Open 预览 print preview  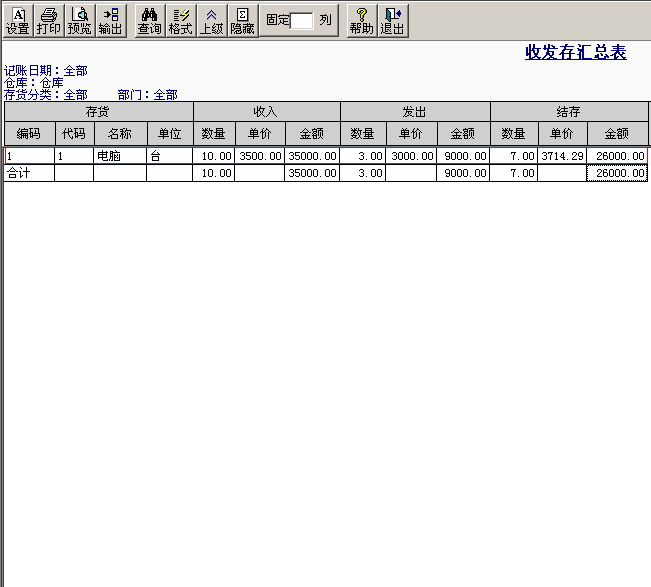click(x=80, y=21)
